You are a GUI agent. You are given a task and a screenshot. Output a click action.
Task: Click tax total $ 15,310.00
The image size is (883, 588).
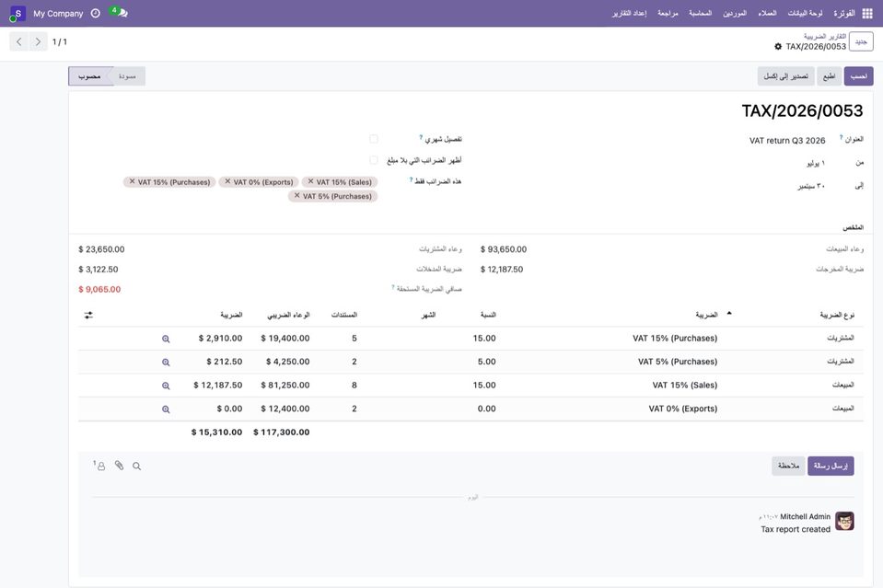[216, 432]
